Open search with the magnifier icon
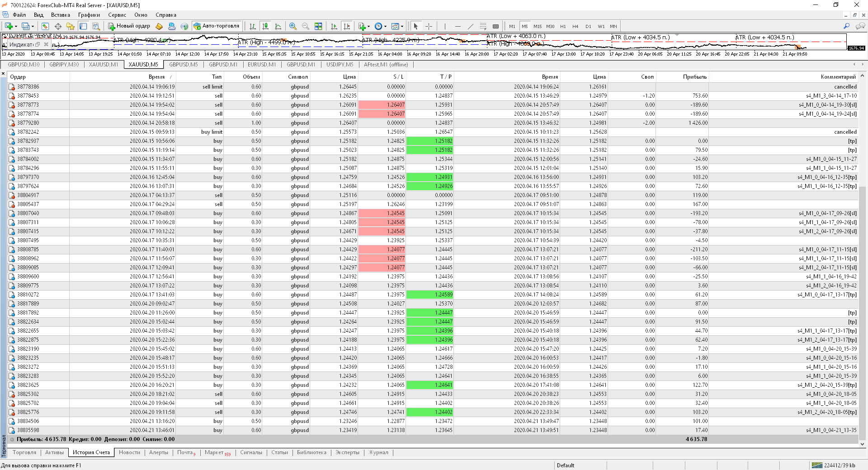The image size is (868, 470). click(x=846, y=26)
